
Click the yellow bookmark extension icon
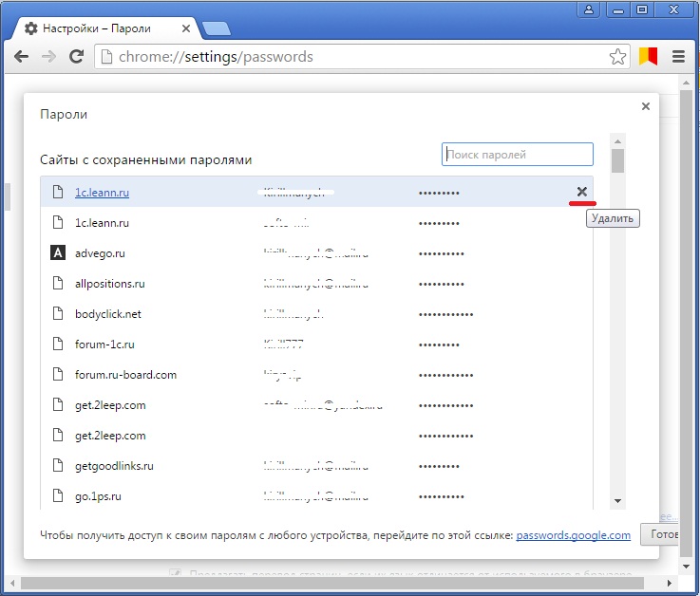click(648, 57)
